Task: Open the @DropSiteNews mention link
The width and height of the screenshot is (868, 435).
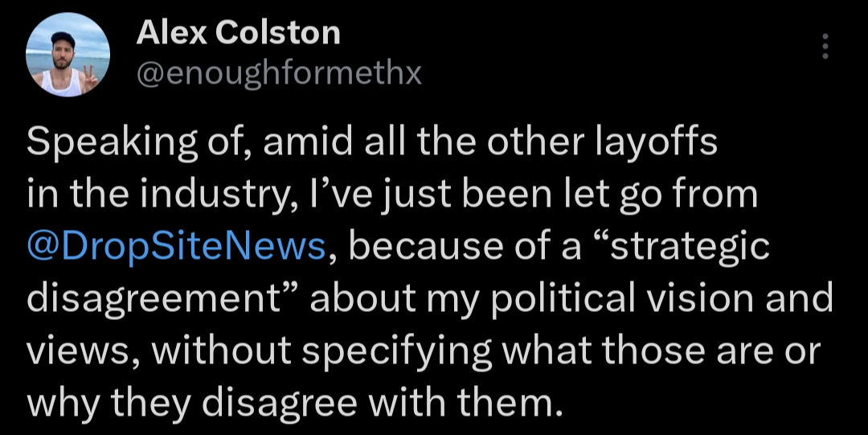Action: click(x=176, y=248)
